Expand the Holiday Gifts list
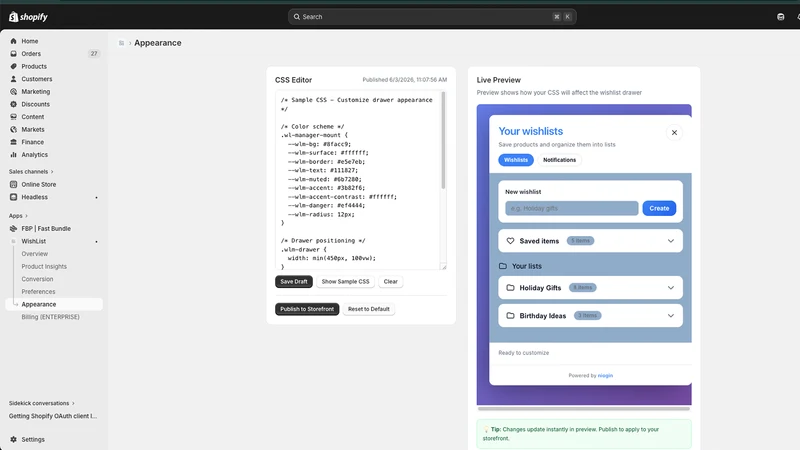 point(670,288)
